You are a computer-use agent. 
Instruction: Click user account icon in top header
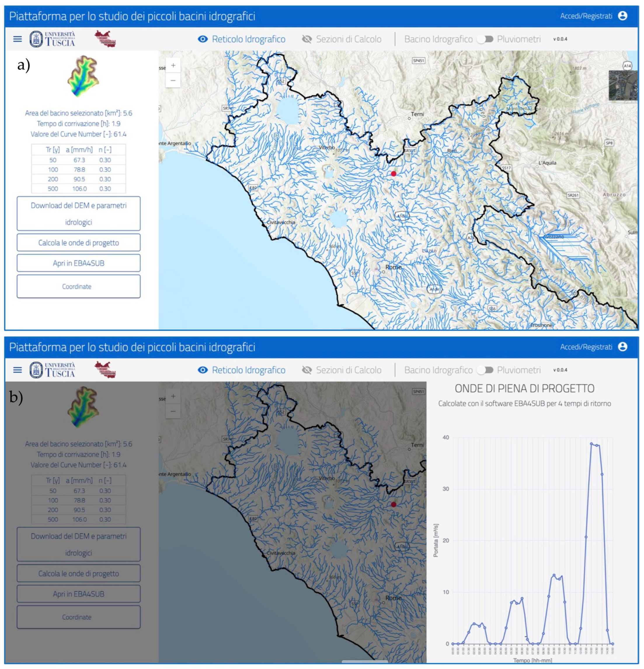pyautogui.click(x=622, y=16)
